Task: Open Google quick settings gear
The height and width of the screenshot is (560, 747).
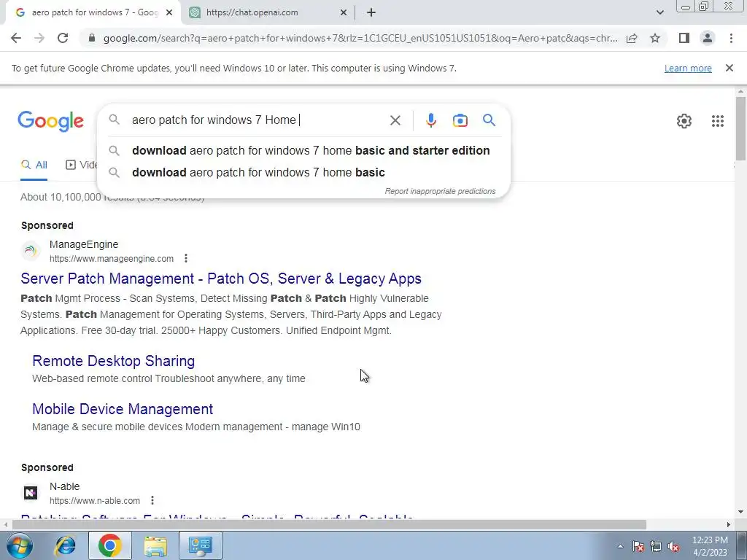Action: tap(684, 121)
